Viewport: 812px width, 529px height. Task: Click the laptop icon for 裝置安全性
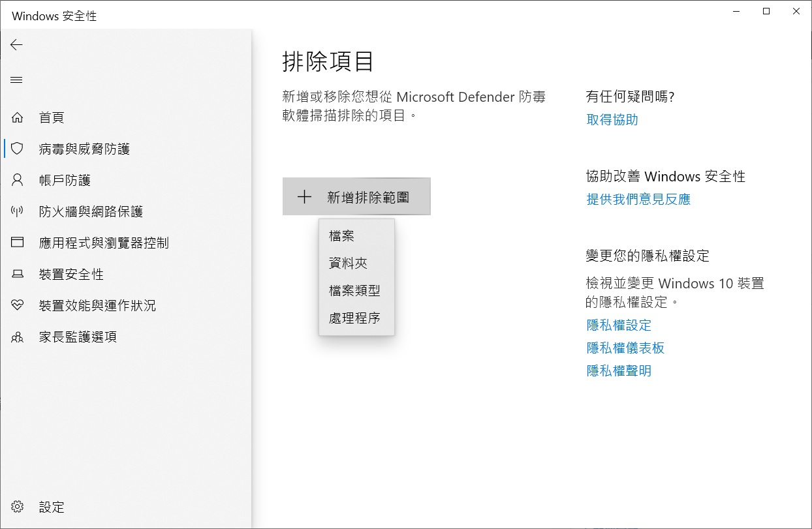(x=18, y=275)
